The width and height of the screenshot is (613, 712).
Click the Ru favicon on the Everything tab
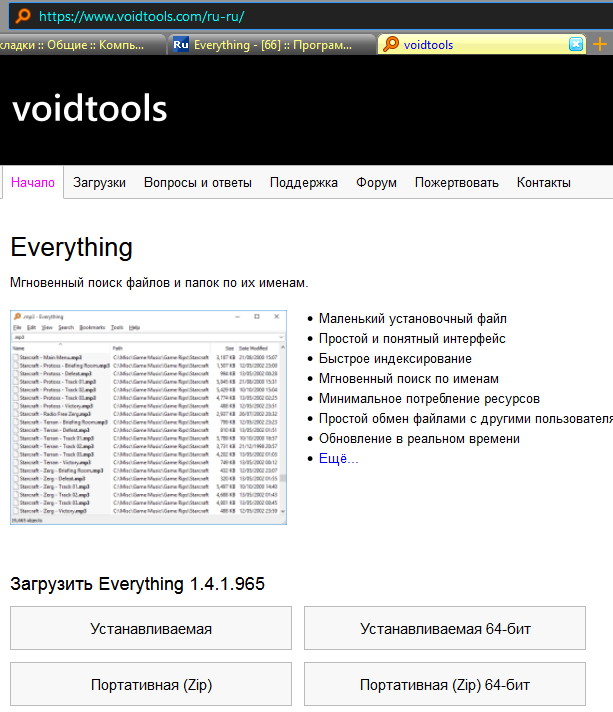(x=181, y=44)
